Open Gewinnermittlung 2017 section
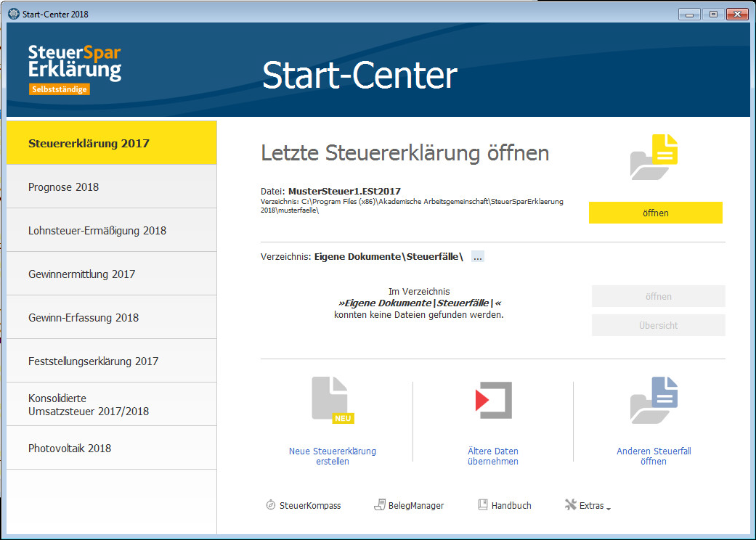 (x=111, y=274)
